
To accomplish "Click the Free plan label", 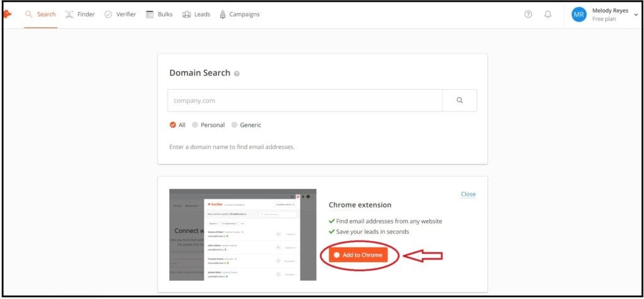I will 604,19.
